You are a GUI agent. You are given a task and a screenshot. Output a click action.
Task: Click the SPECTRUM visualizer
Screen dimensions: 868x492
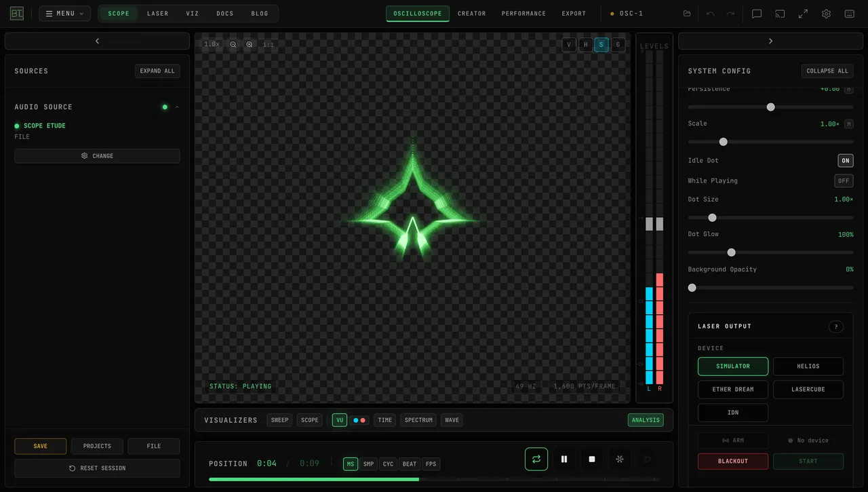click(x=418, y=420)
